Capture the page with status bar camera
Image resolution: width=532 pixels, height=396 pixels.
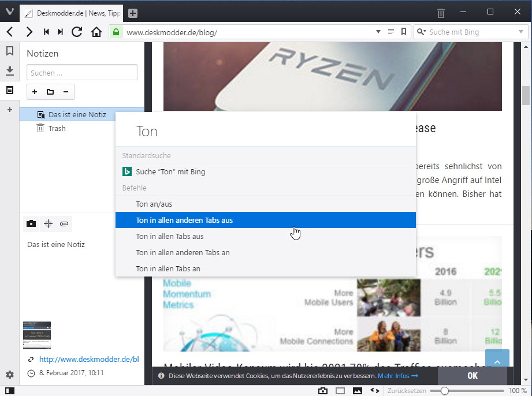coord(323,391)
